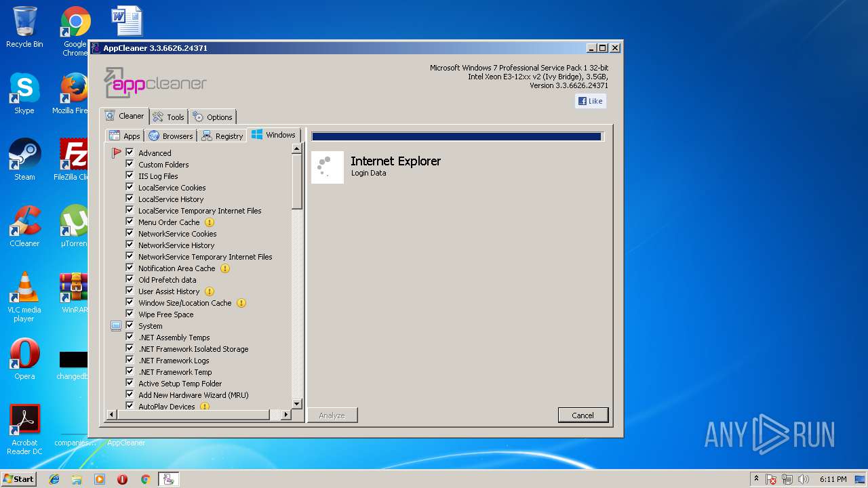Click warning icon next to Window Size/Location Cache
The height and width of the screenshot is (488, 868).
tap(241, 303)
